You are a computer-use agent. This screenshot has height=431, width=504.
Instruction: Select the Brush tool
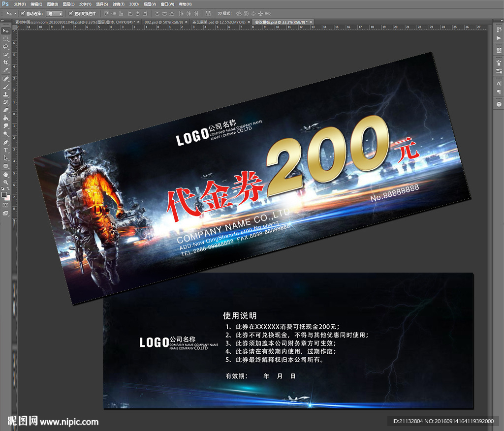point(6,87)
